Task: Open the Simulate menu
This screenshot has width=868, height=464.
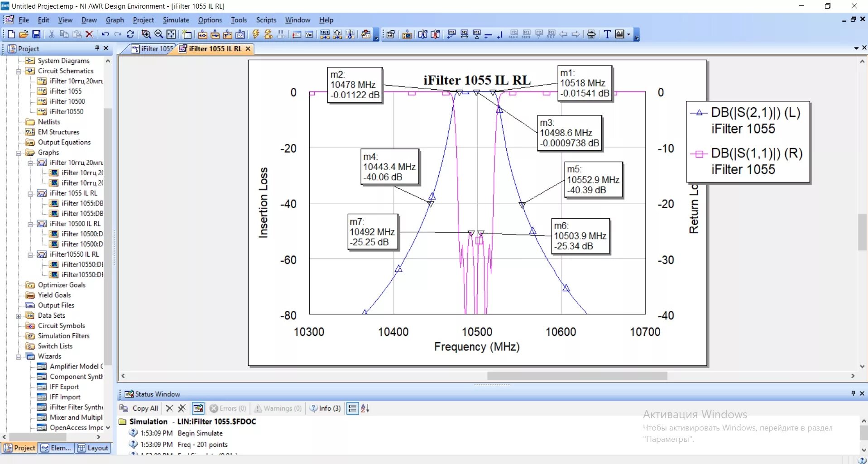Action: coord(176,20)
